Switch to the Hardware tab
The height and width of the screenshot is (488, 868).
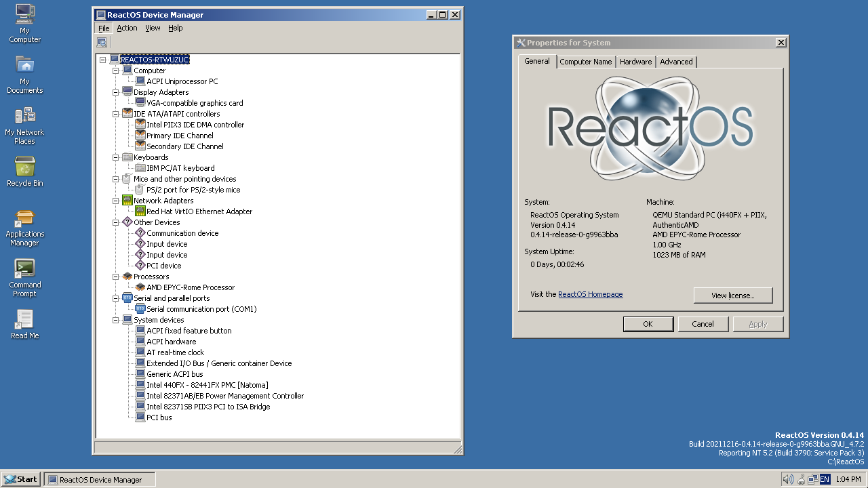tap(635, 61)
